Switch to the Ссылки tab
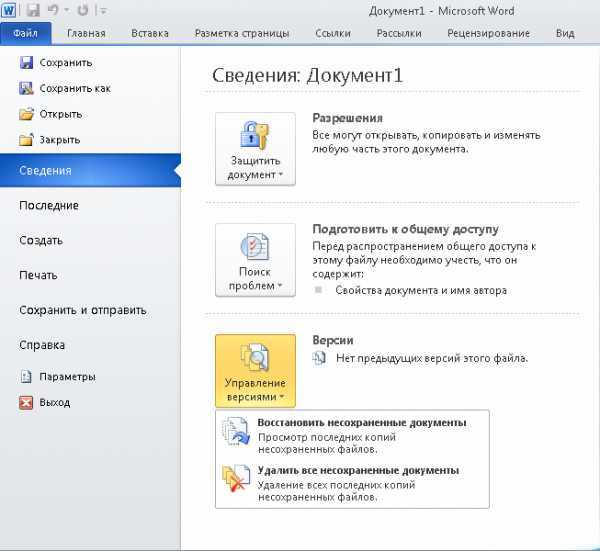This screenshot has width=600, height=551. [x=333, y=33]
